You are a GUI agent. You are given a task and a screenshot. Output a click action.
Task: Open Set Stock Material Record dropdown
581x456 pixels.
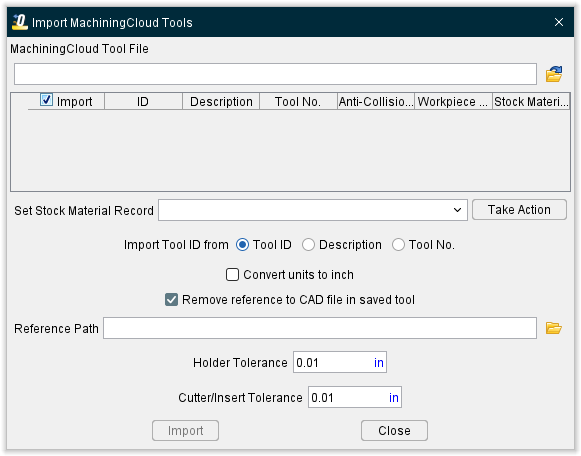313,210
